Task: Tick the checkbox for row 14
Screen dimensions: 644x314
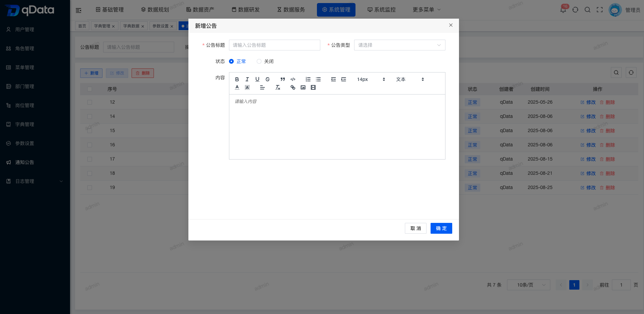Action: [90, 116]
